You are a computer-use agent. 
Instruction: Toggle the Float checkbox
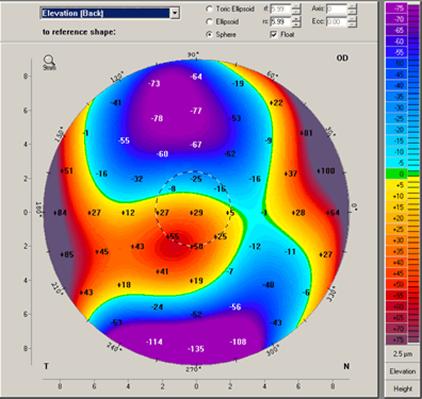click(x=273, y=34)
